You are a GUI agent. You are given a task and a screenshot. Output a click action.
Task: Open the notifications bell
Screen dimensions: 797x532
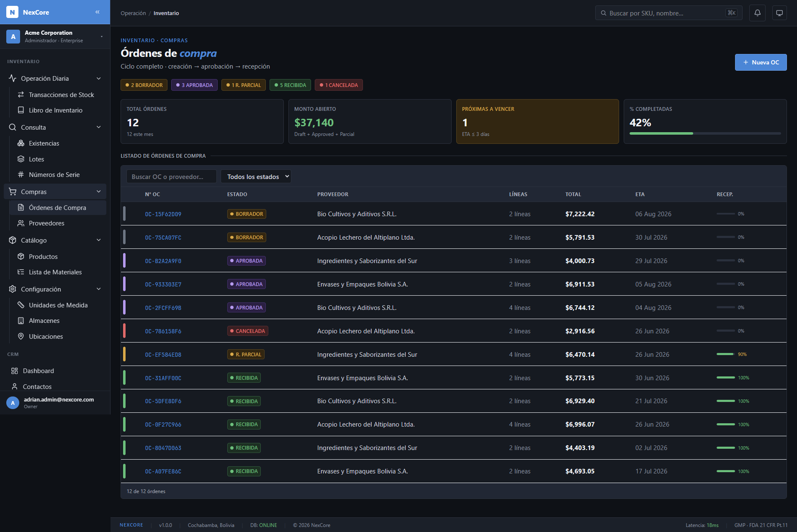pos(757,13)
